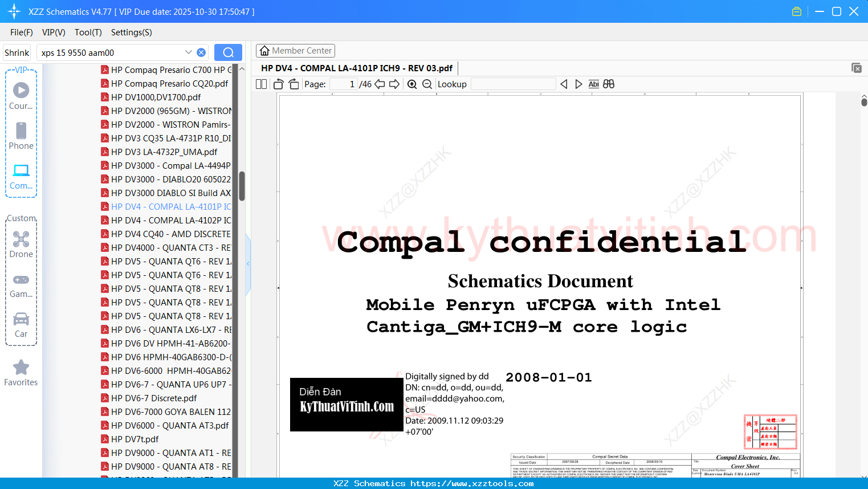Screen dimensions: 868x489
Task: Open the Tool(T) menu
Action: point(88,32)
